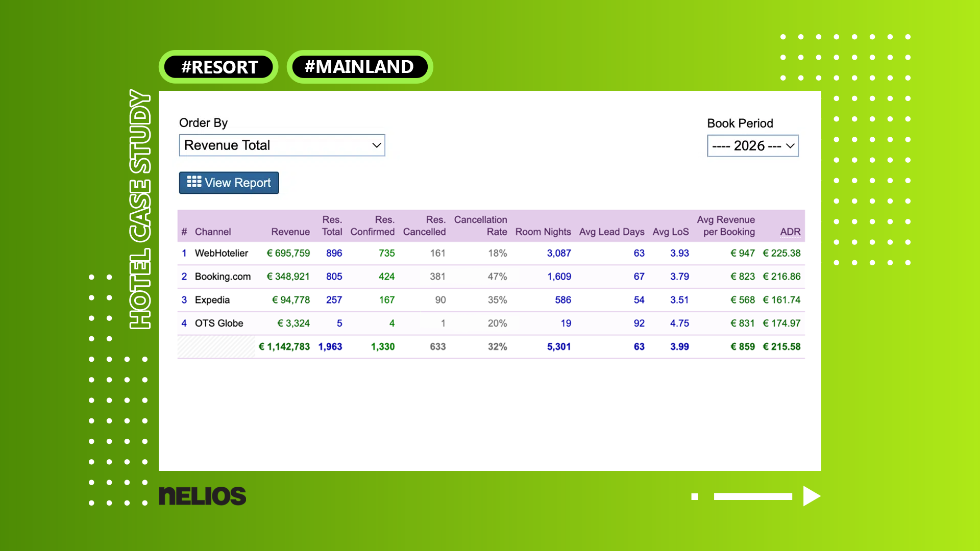Click WebHotelier's 896 total reservations value
The image size is (980, 551).
pos(334,253)
